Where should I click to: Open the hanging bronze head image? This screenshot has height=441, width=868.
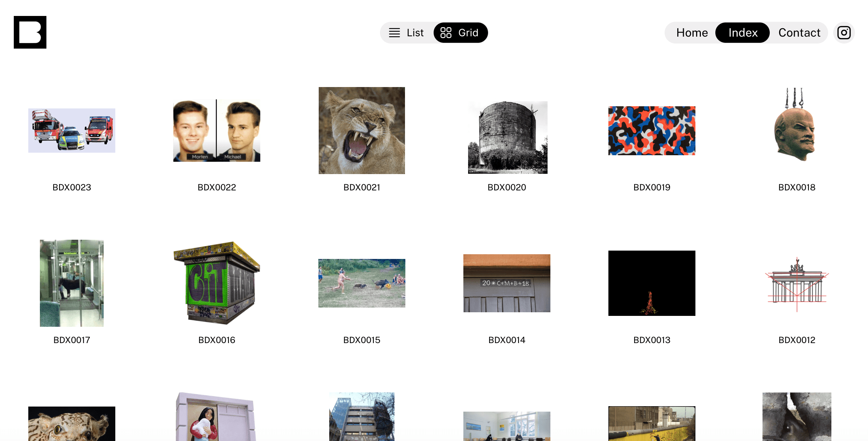[795, 124]
